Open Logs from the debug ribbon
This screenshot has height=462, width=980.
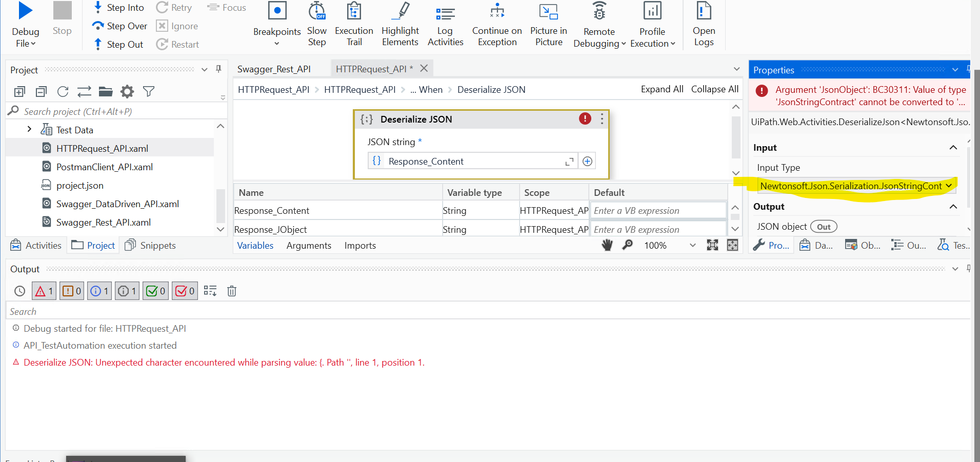pyautogui.click(x=704, y=24)
